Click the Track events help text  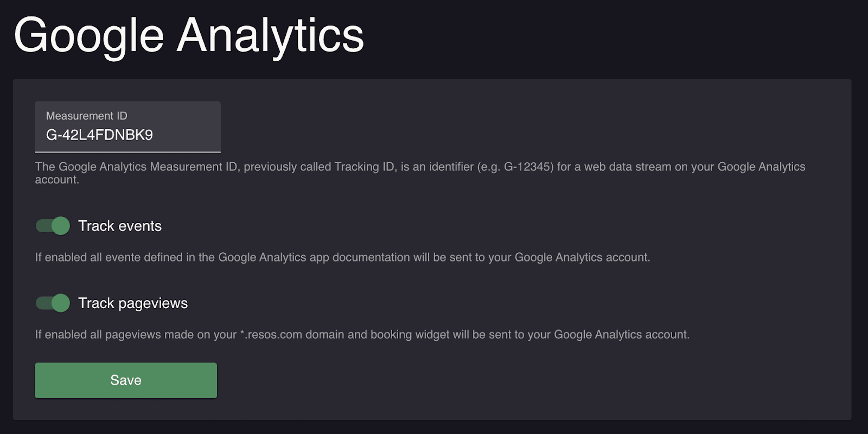tap(343, 257)
